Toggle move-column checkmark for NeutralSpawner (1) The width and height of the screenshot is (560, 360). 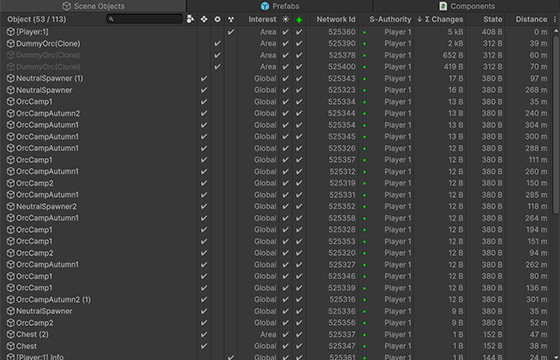pos(204,79)
